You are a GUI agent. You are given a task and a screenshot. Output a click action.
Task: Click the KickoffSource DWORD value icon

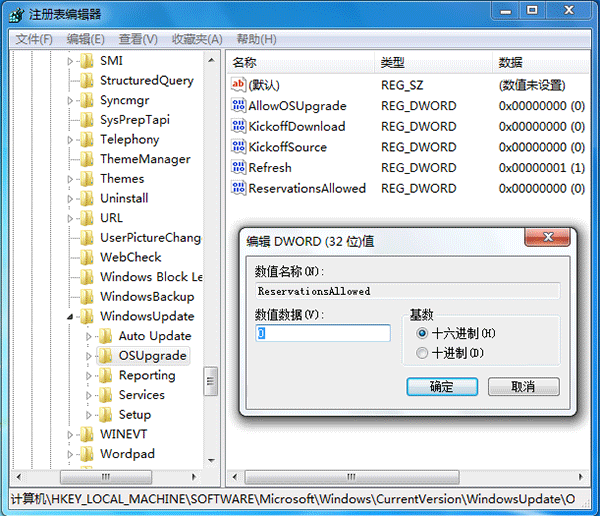point(238,147)
